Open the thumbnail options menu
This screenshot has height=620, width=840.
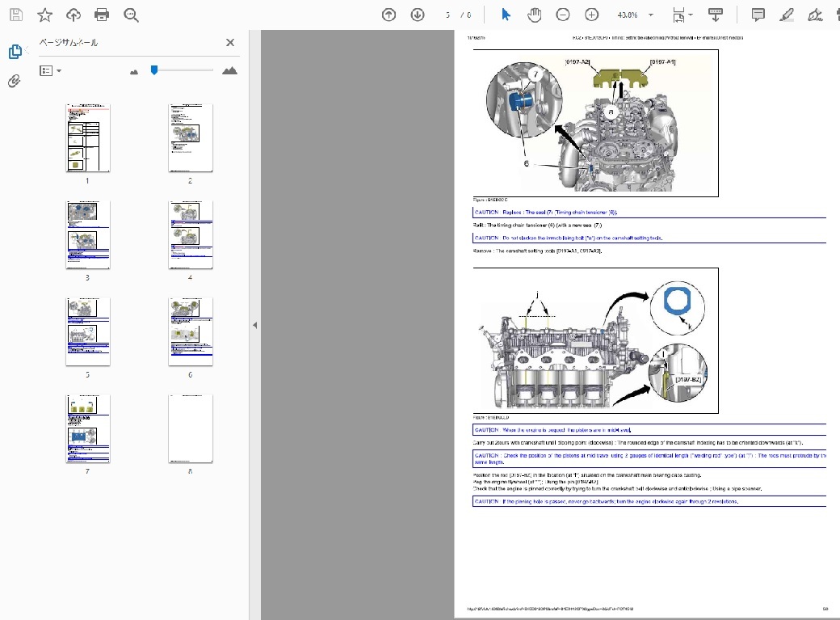(50, 71)
